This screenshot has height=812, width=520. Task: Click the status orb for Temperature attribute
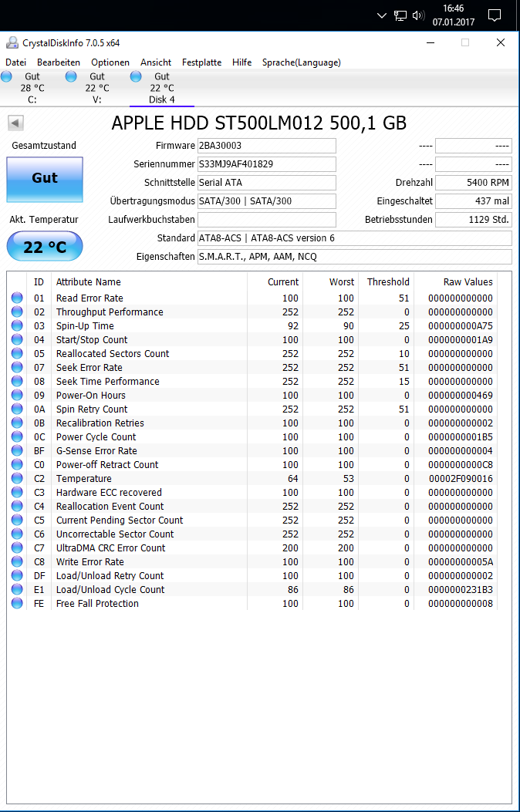click(x=17, y=479)
